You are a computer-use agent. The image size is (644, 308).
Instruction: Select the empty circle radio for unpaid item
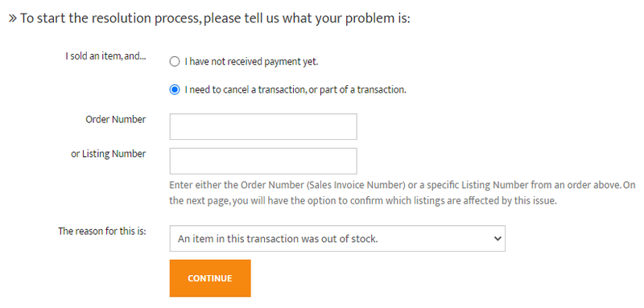pyautogui.click(x=175, y=62)
